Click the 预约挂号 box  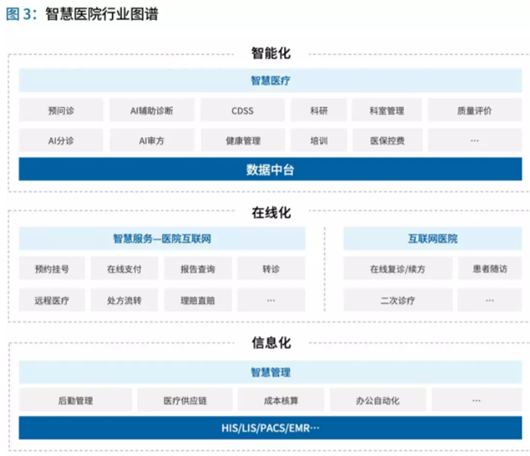pyautogui.click(x=52, y=269)
